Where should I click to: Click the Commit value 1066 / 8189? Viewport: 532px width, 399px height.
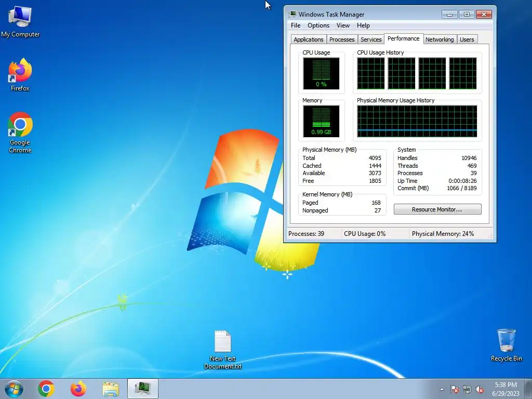(462, 188)
